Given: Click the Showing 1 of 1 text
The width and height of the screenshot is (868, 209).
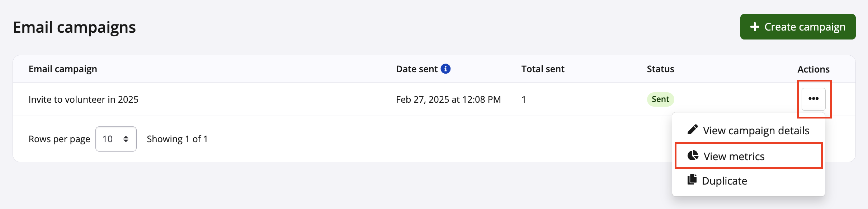Looking at the screenshot, I should pos(177,139).
